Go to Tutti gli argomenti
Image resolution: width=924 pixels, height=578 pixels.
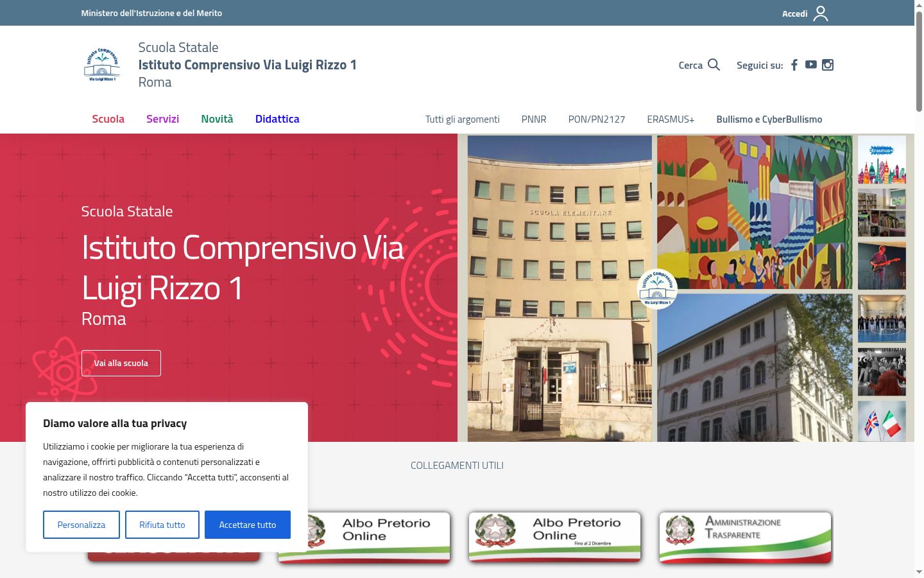(x=462, y=119)
